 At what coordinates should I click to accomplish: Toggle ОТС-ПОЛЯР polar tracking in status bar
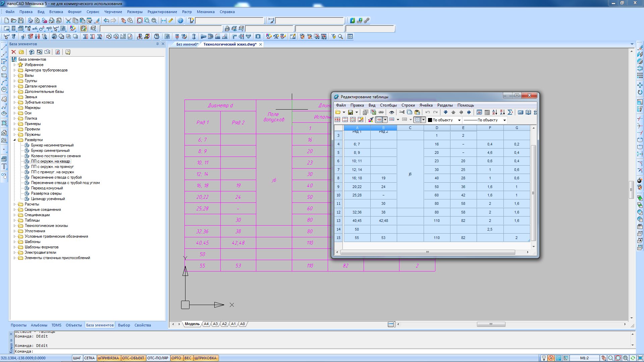coord(158,358)
